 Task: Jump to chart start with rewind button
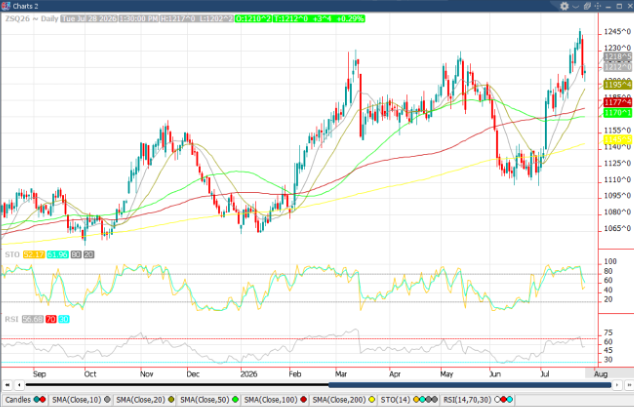(7, 385)
